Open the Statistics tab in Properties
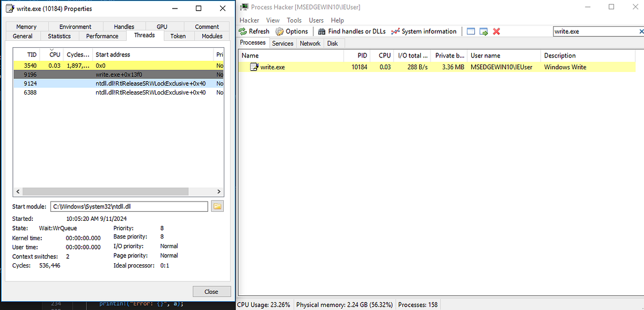Image resolution: width=644 pixels, height=310 pixels. (x=59, y=36)
